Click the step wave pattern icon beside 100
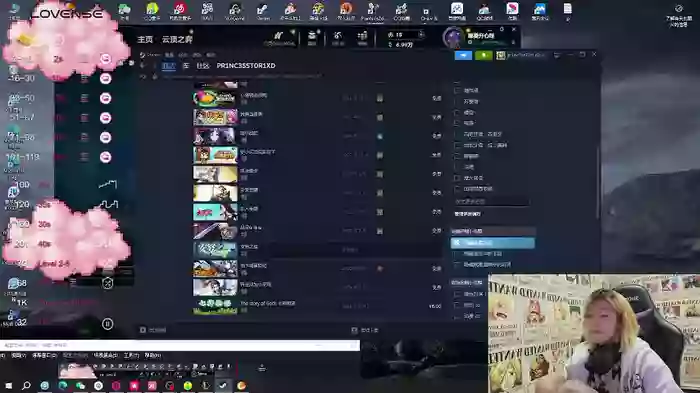 click(x=108, y=184)
